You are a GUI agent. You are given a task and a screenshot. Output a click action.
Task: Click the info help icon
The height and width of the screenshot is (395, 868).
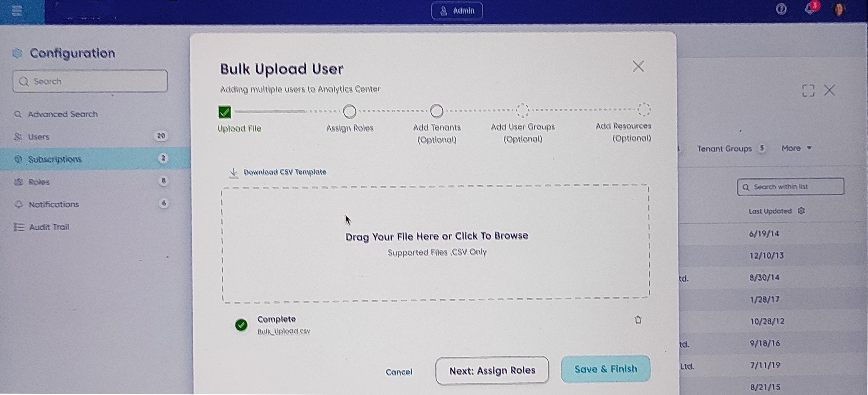point(781,9)
